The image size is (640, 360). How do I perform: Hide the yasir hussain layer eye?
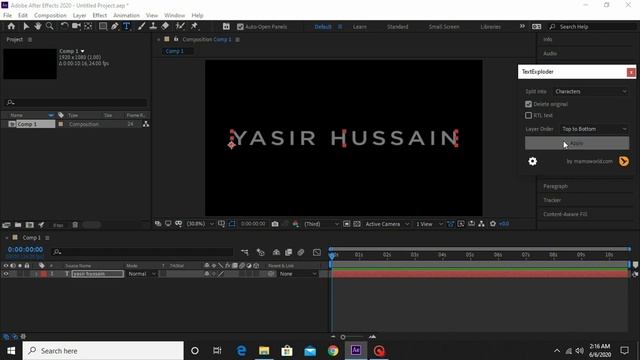tap(6, 274)
